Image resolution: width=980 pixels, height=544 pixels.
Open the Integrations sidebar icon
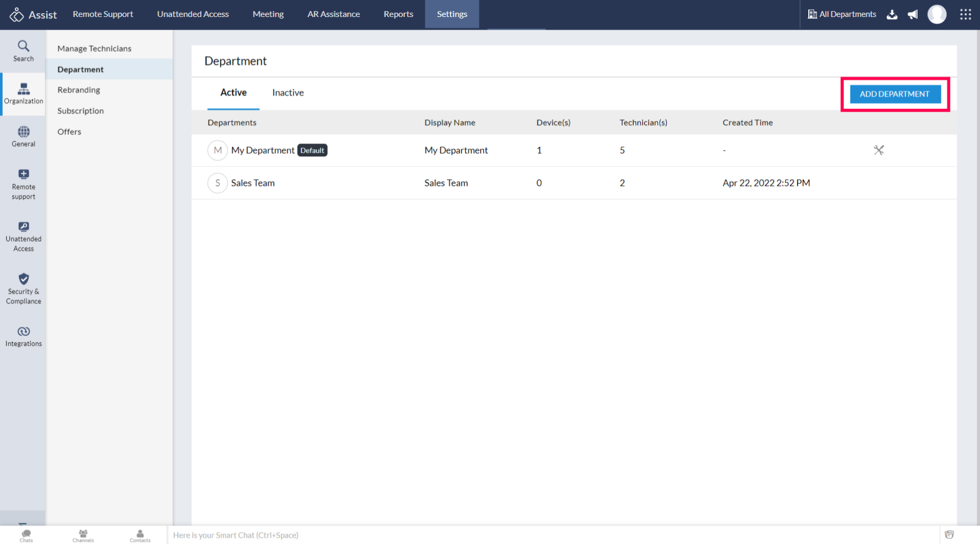click(23, 336)
